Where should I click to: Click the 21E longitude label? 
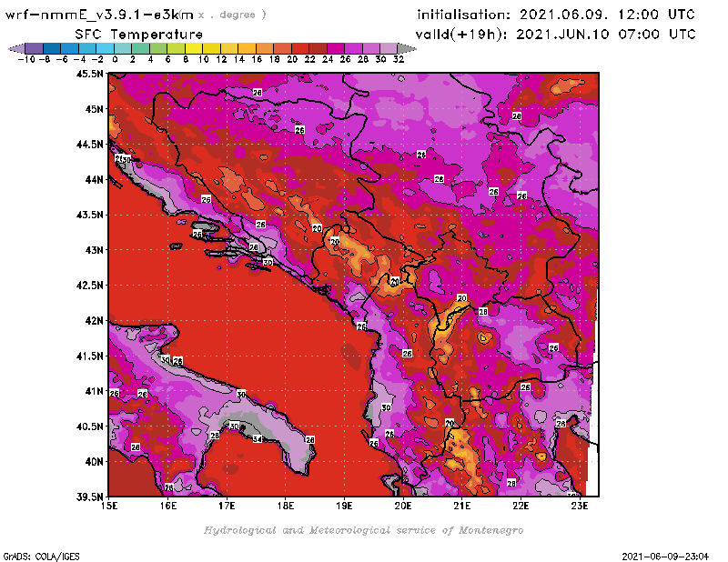coord(462,506)
